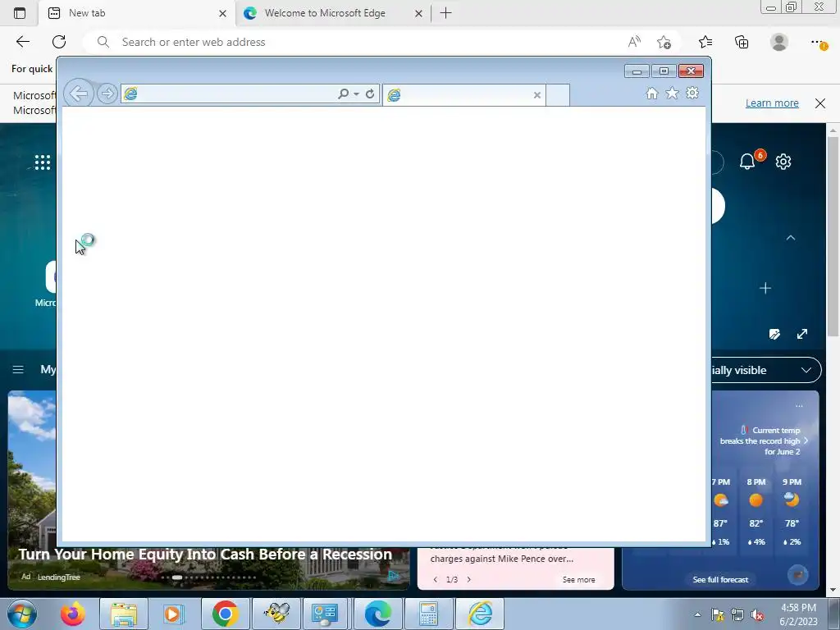Image resolution: width=840 pixels, height=630 pixels.
Task: Click Edge back arrow
Action: [x=22, y=42]
